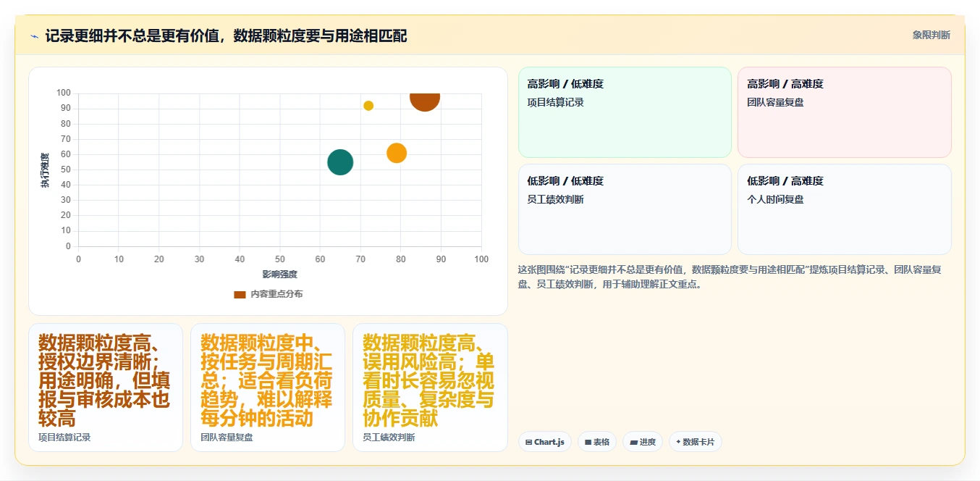Click 员工绩效判断 text in quadrant card
Screen dimensions: 980x481
pos(556,199)
